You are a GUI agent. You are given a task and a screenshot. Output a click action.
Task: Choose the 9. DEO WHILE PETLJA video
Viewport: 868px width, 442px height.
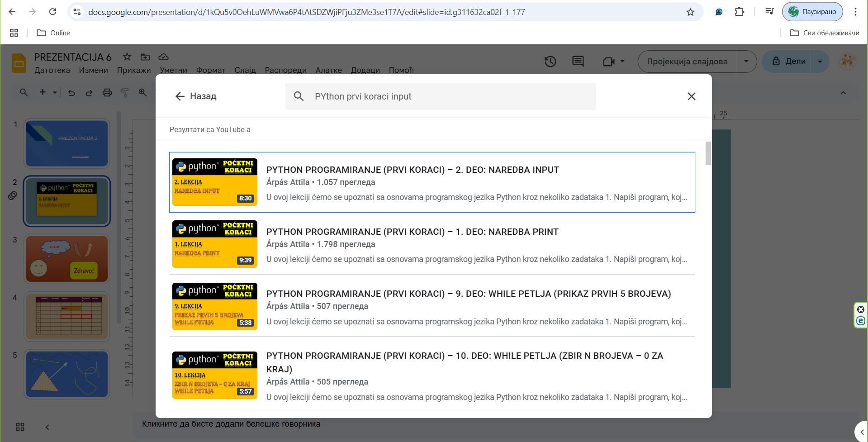pos(468,294)
